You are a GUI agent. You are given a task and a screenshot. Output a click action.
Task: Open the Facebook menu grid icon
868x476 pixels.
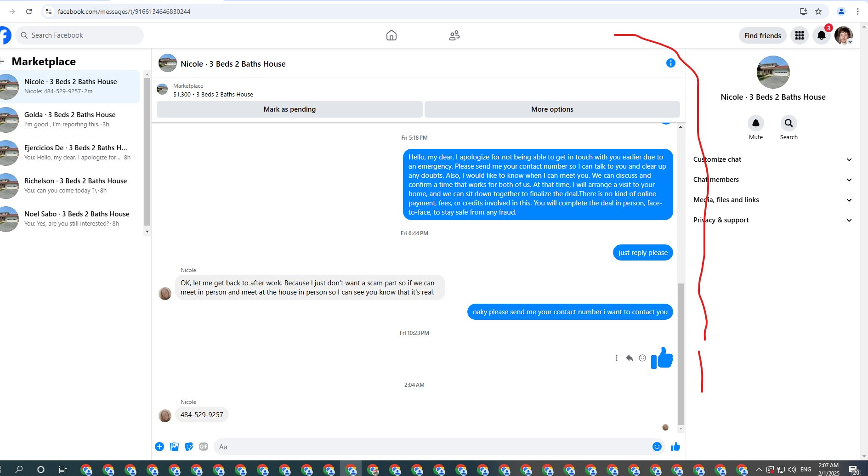[x=800, y=35]
